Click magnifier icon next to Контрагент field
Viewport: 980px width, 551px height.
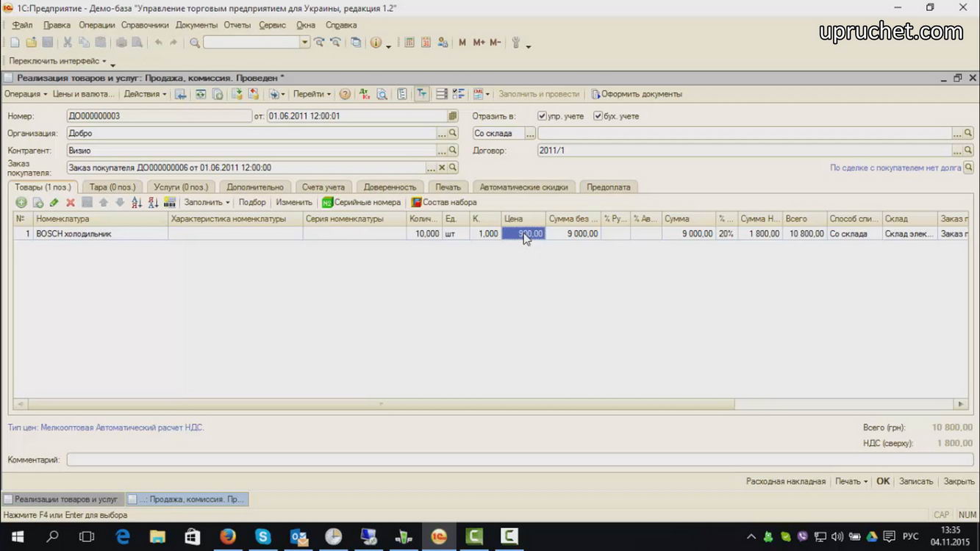[x=453, y=150]
